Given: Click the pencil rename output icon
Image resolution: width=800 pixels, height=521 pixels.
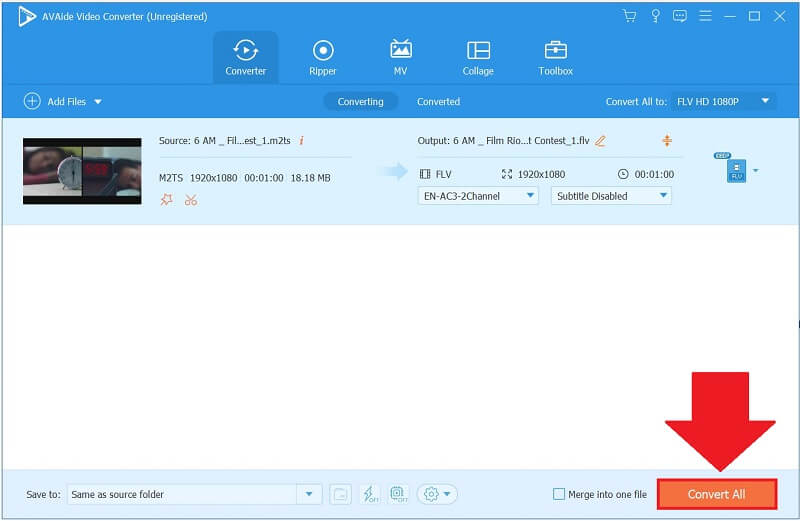Looking at the screenshot, I should (600, 141).
